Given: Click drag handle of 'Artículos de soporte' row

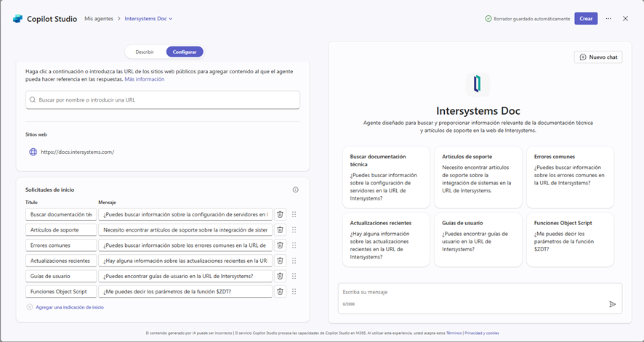Looking at the screenshot, I should (294, 230).
